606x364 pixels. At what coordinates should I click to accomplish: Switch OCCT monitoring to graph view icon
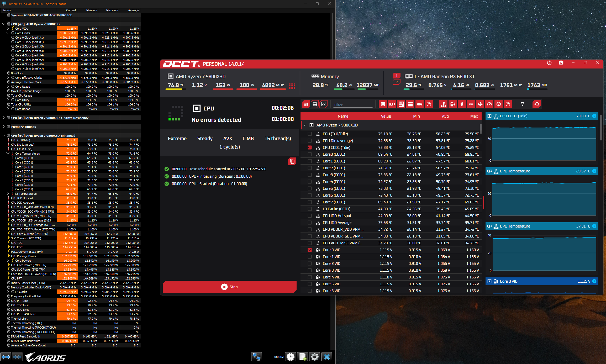coord(324,104)
